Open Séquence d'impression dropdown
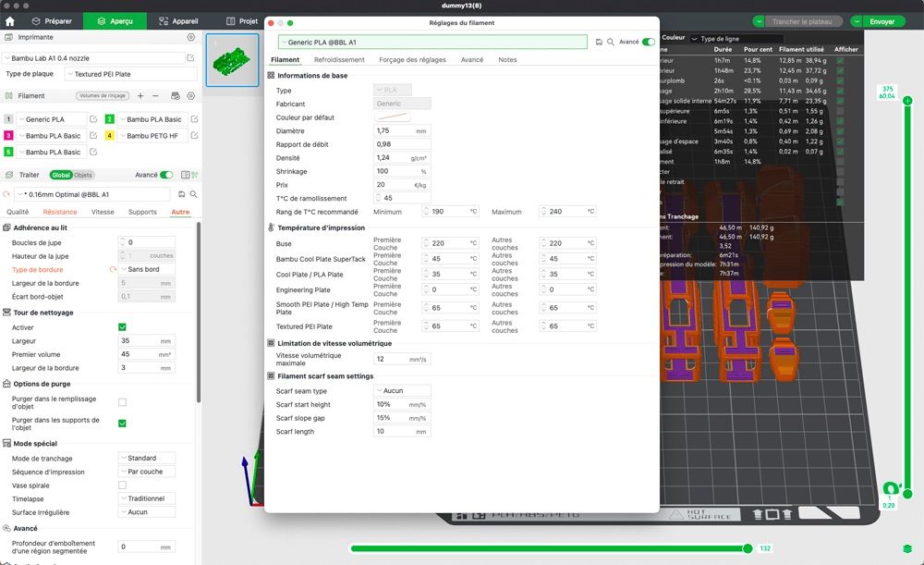 [147, 472]
